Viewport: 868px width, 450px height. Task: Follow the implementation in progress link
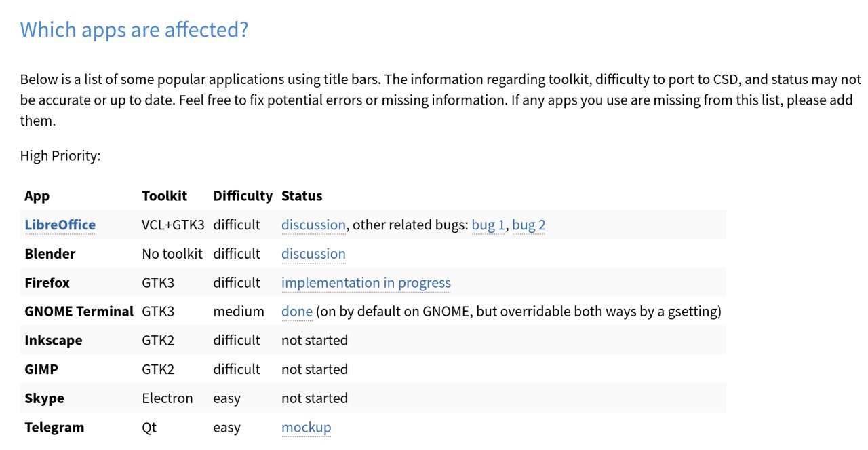(x=366, y=283)
